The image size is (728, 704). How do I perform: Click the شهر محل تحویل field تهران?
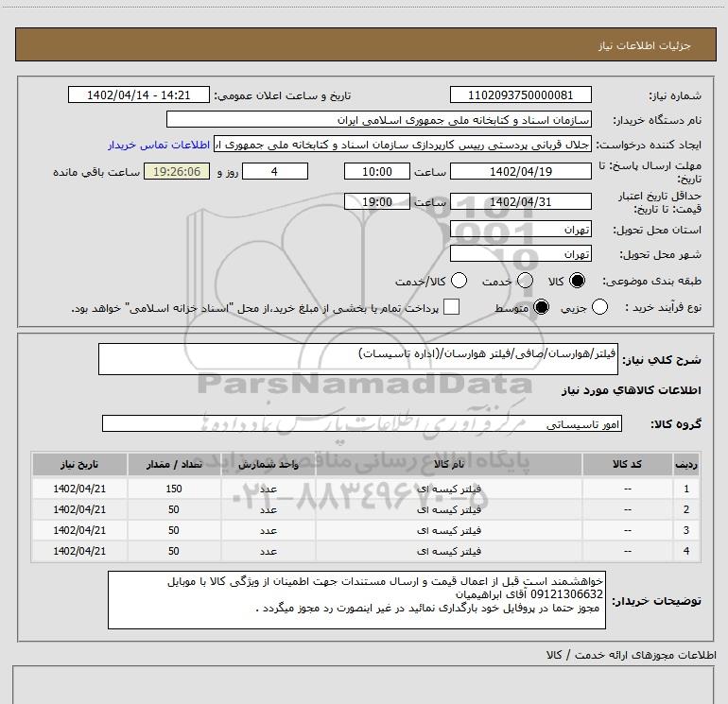520,254
